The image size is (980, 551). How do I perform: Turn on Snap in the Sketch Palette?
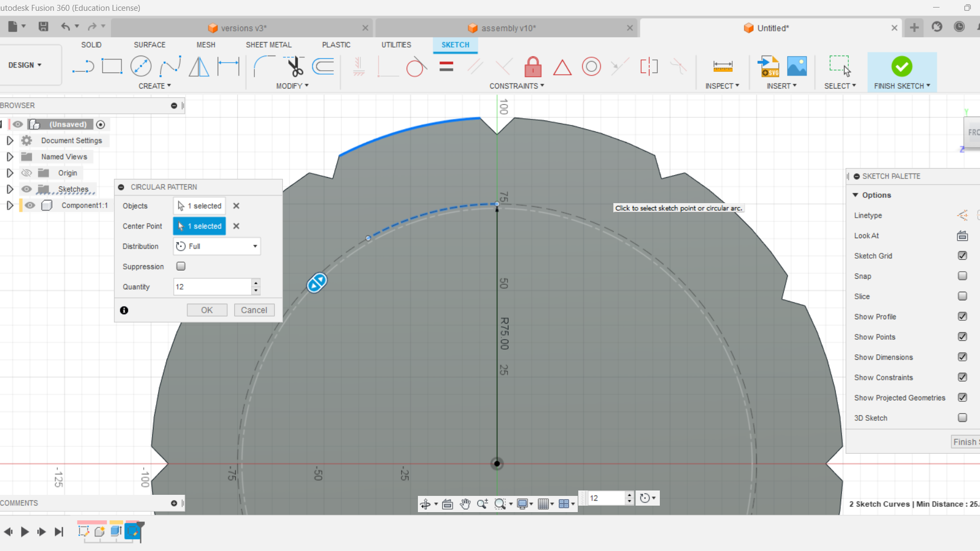962,275
